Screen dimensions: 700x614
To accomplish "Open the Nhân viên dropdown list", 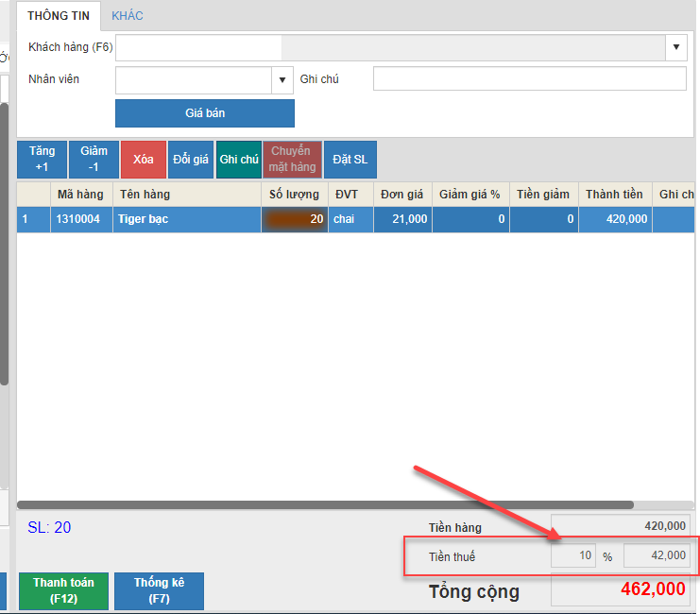I will click(x=282, y=80).
